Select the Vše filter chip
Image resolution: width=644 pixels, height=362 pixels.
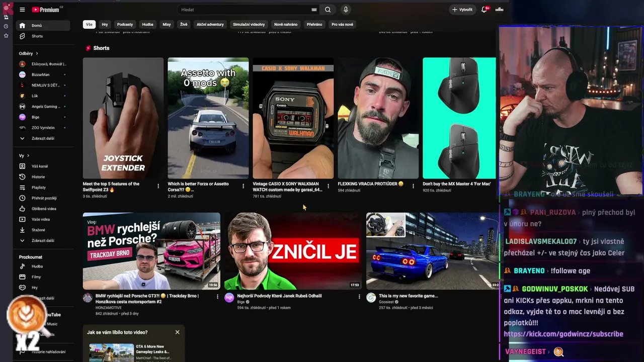89,24
